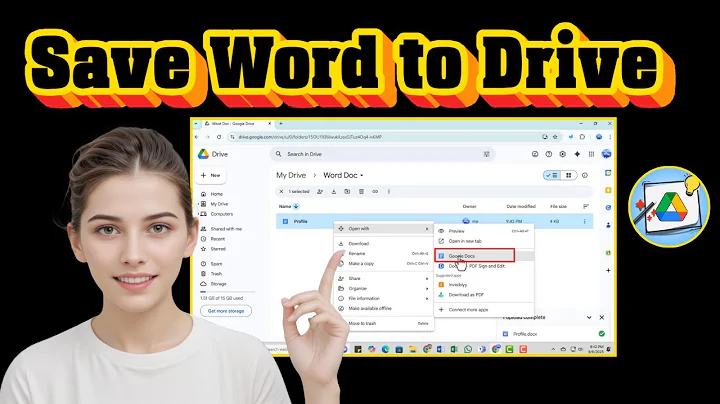Open the Word Doc folder dropdown
This screenshot has height=404, width=720.
pos(361,175)
